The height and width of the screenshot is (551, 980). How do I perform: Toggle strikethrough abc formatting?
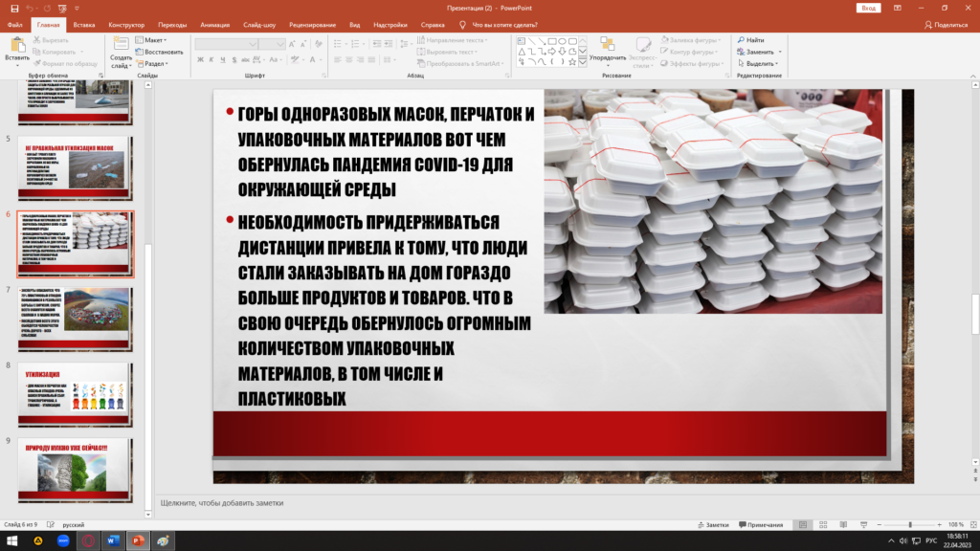[245, 60]
